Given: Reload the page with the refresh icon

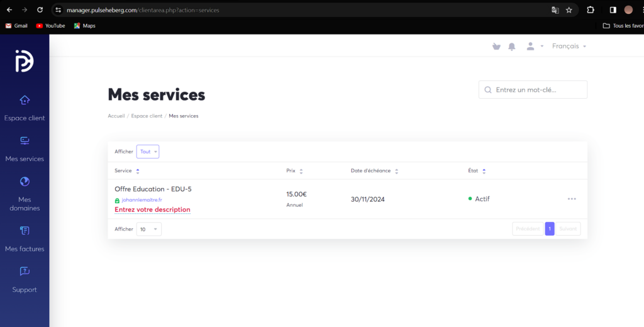Looking at the screenshot, I should point(40,10).
